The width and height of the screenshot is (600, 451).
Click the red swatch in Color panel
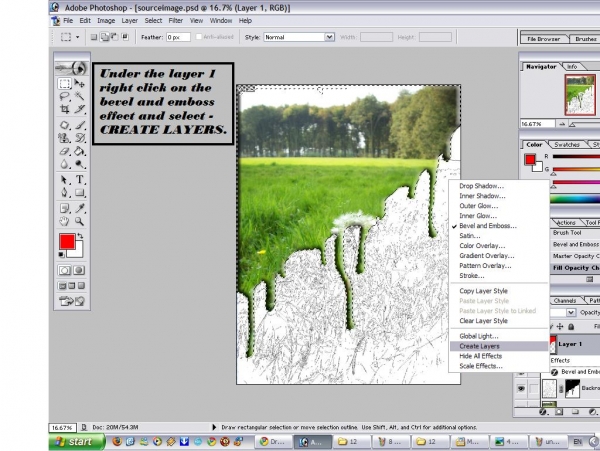click(530, 160)
